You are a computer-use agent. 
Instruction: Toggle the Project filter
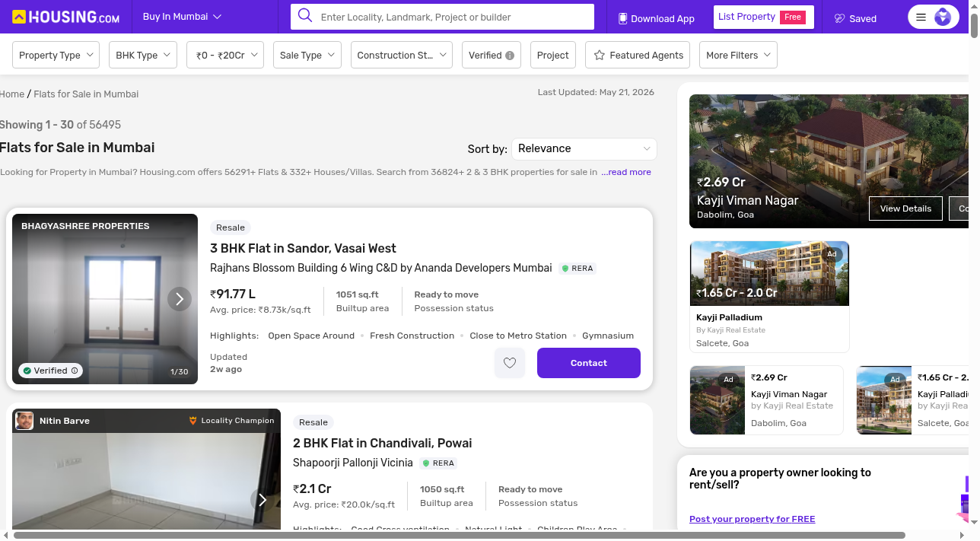click(553, 56)
